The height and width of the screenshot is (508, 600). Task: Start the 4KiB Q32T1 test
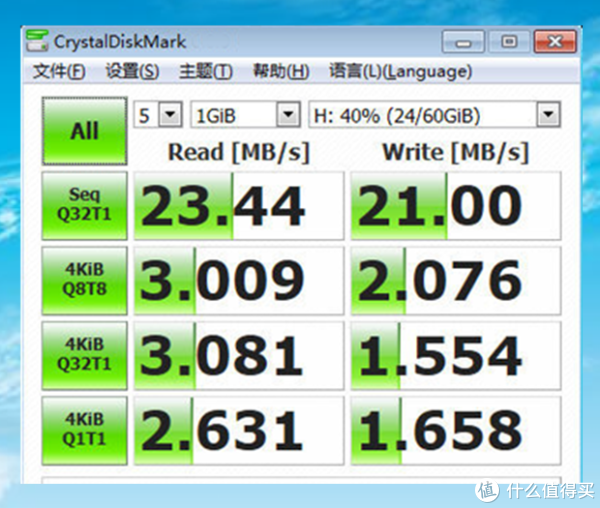point(85,356)
